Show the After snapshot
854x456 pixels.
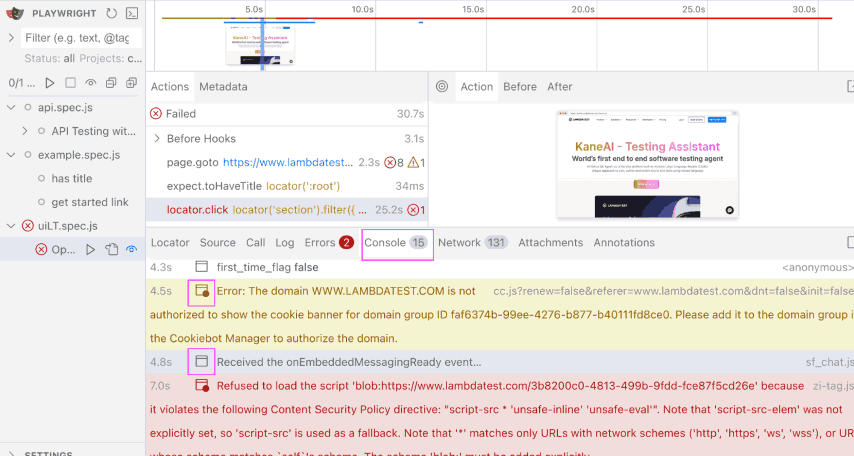[559, 87]
